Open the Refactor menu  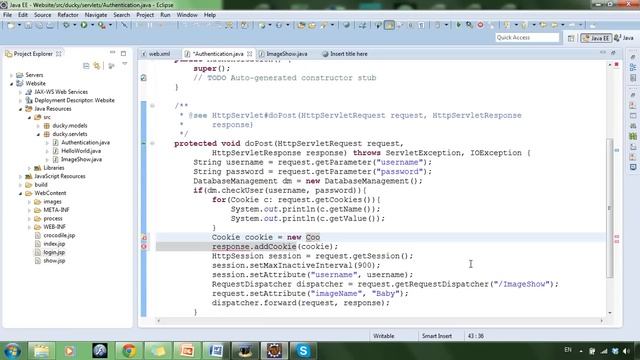point(68,15)
